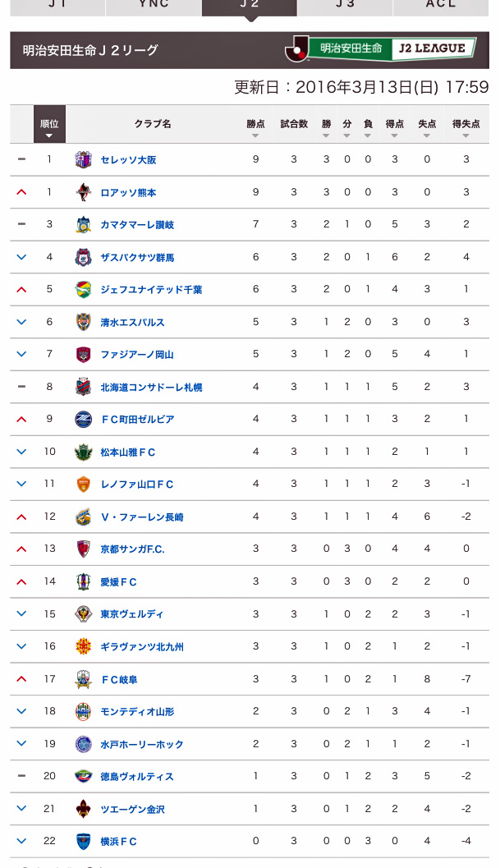The image size is (500, 868).
Task: Sort standings by 失点 column
Action: [x=427, y=127]
